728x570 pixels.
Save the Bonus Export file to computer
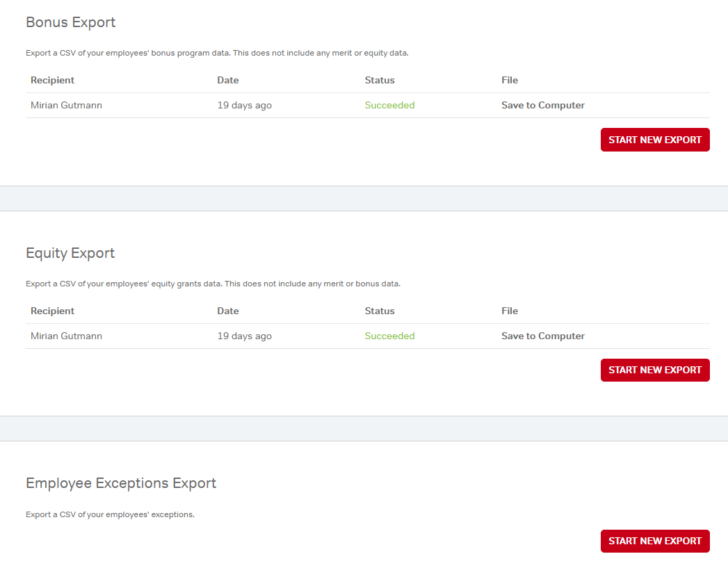(542, 106)
